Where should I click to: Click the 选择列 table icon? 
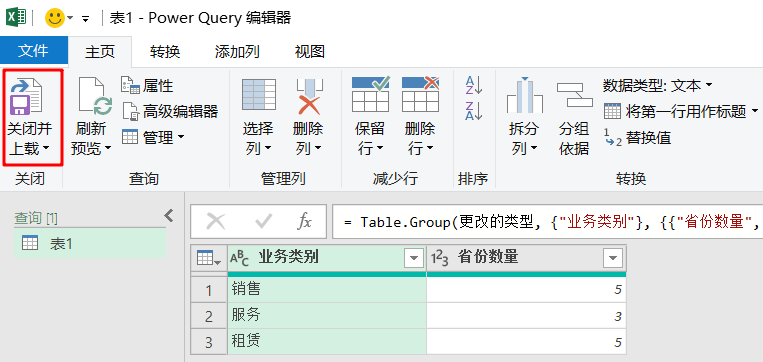[x=259, y=95]
